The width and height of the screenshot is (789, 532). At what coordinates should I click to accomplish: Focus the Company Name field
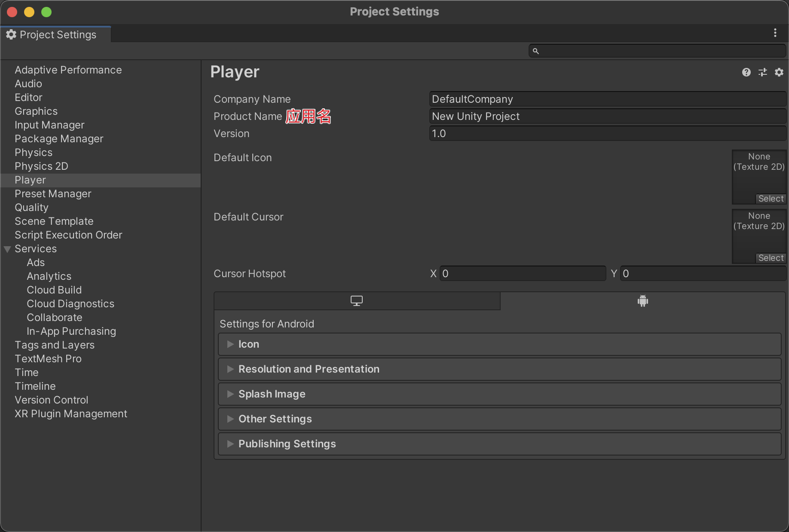click(608, 99)
